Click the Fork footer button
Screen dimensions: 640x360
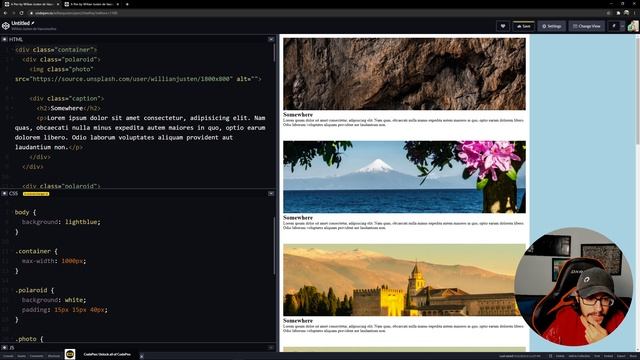(x=597, y=356)
